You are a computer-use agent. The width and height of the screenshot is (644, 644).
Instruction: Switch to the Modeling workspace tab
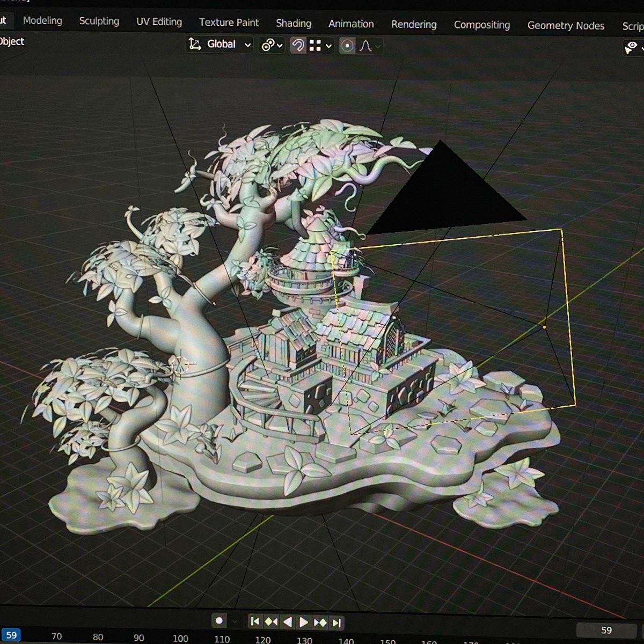(42, 20)
